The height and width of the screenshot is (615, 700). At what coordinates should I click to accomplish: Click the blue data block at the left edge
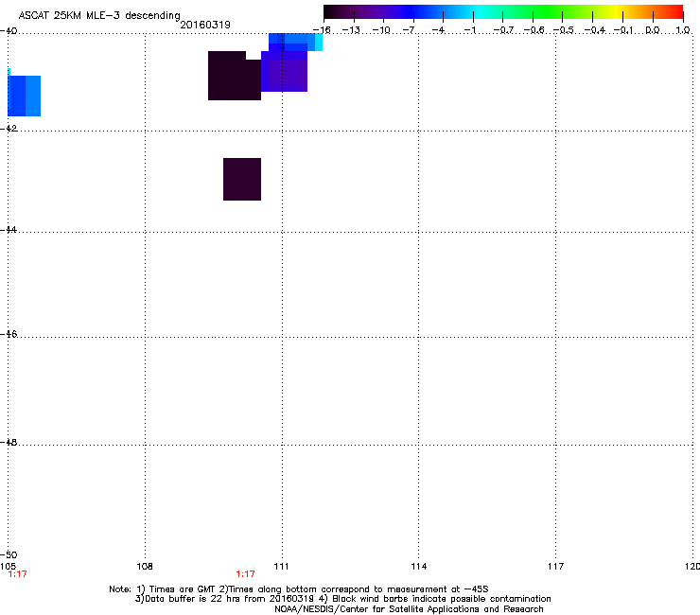pyautogui.click(x=24, y=96)
